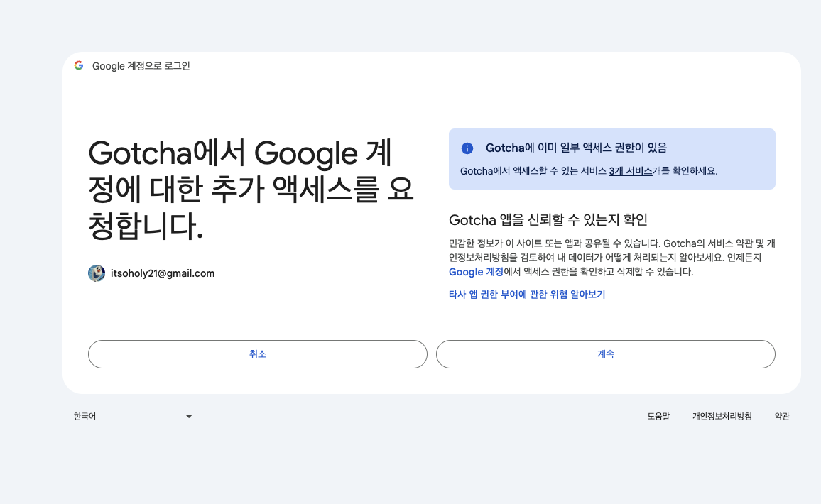The height and width of the screenshot is (504, 821).
Task: Click the 계속 continue button
Action: tap(605, 354)
